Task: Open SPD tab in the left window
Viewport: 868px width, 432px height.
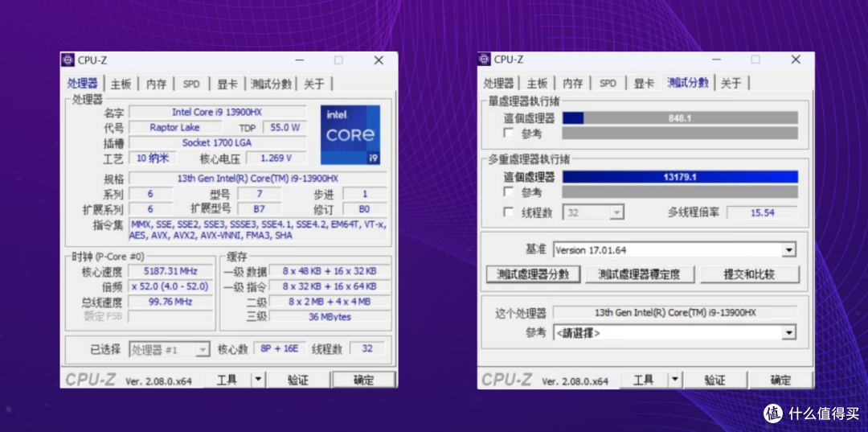Action: point(191,84)
